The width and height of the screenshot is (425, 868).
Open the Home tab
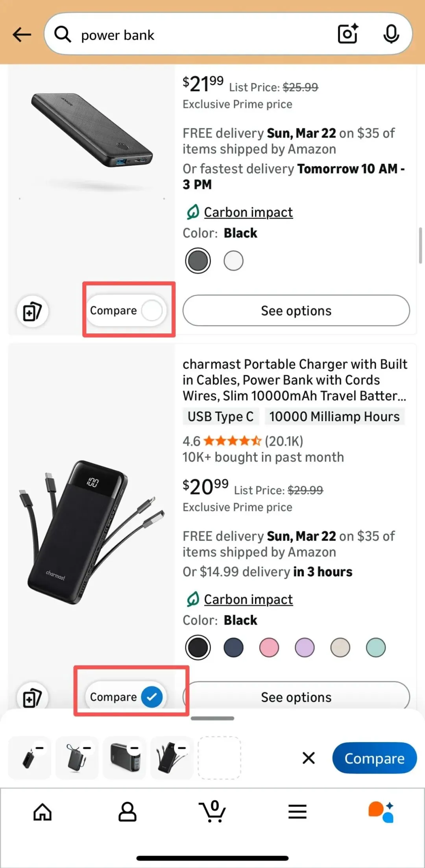[x=42, y=812]
